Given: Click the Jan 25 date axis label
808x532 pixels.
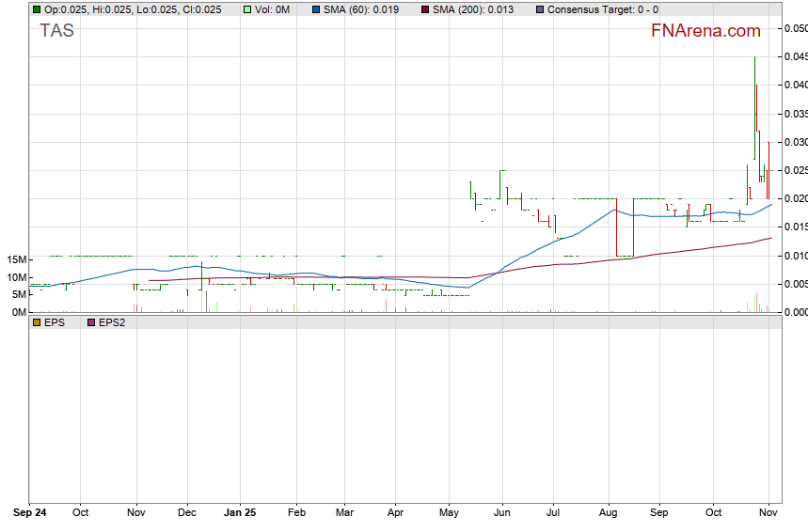Looking at the screenshot, I should (x=240, y=513).
